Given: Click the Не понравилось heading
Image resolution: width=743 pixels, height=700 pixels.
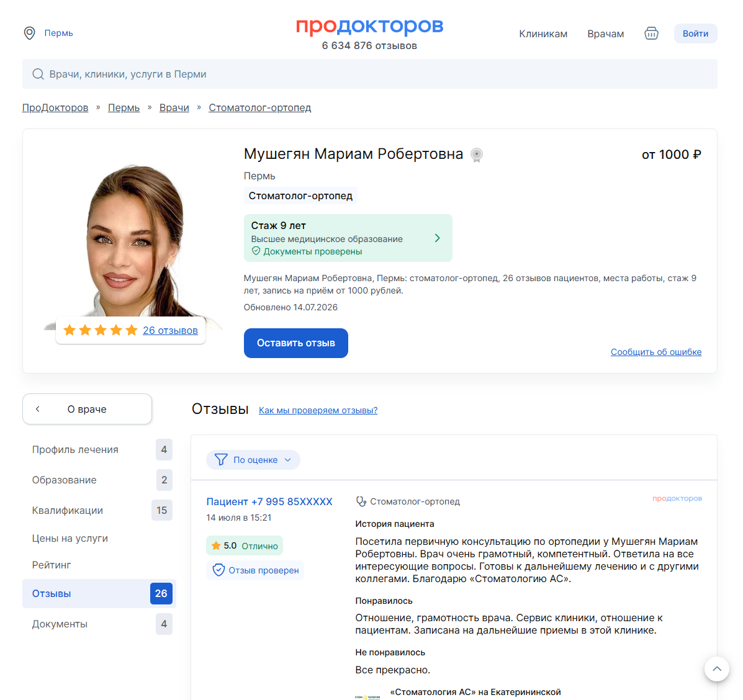Looking at the screenshot, I should pyautogui.click(x=390, y=652).
